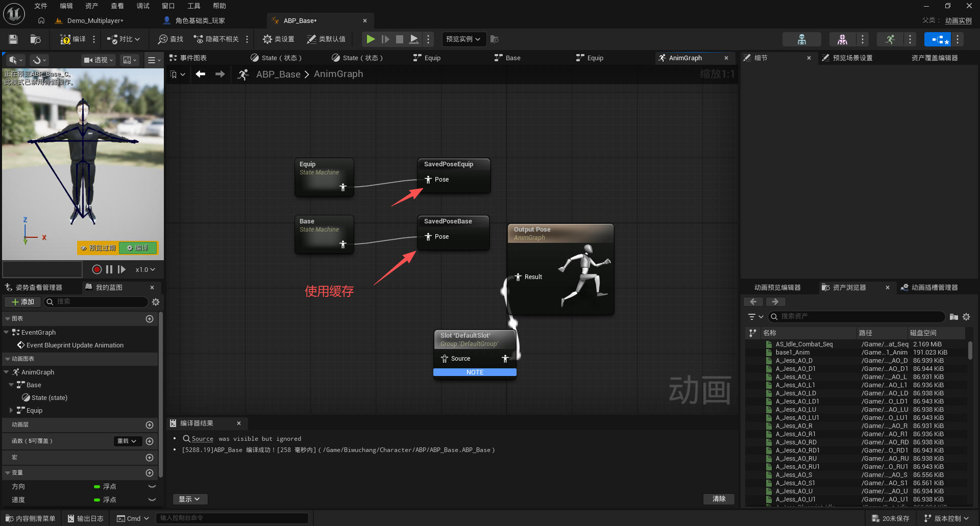Navigate back in the graph with left arrow
Image resolution: width=980 pixels, height=526 pixels.
click(x=201, y=74)
